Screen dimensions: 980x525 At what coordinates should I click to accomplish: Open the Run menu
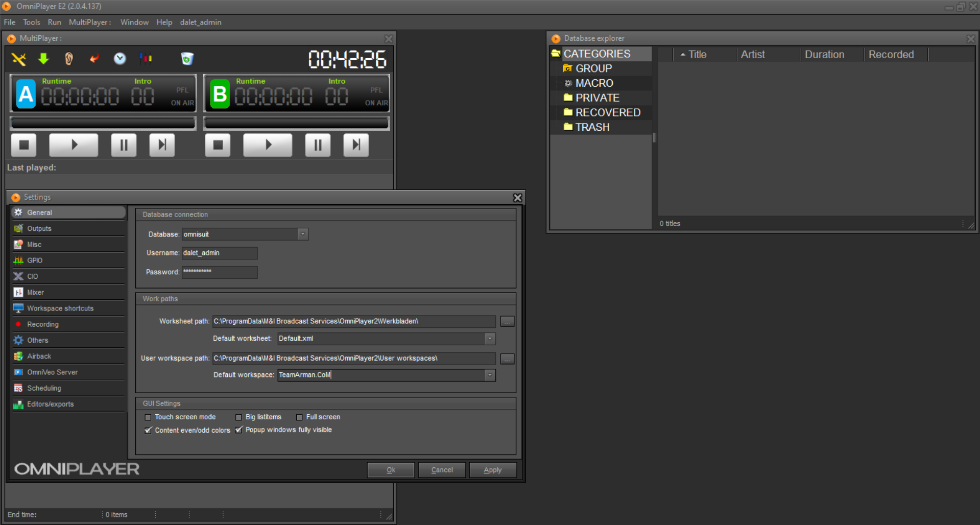55,22
